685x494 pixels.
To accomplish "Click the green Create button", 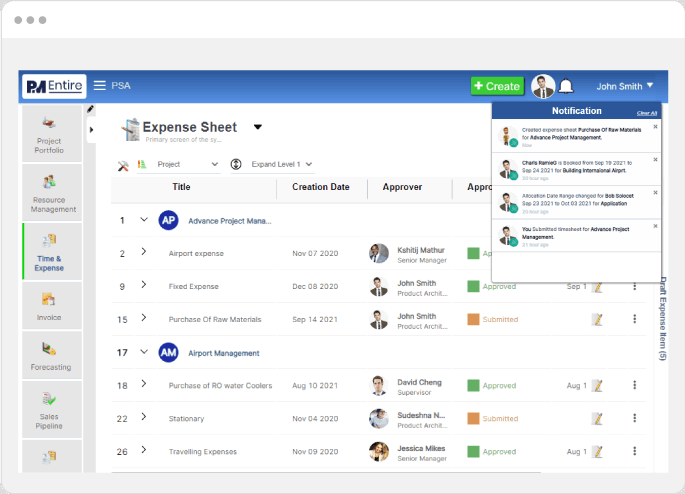I will (x=497, y=86).
